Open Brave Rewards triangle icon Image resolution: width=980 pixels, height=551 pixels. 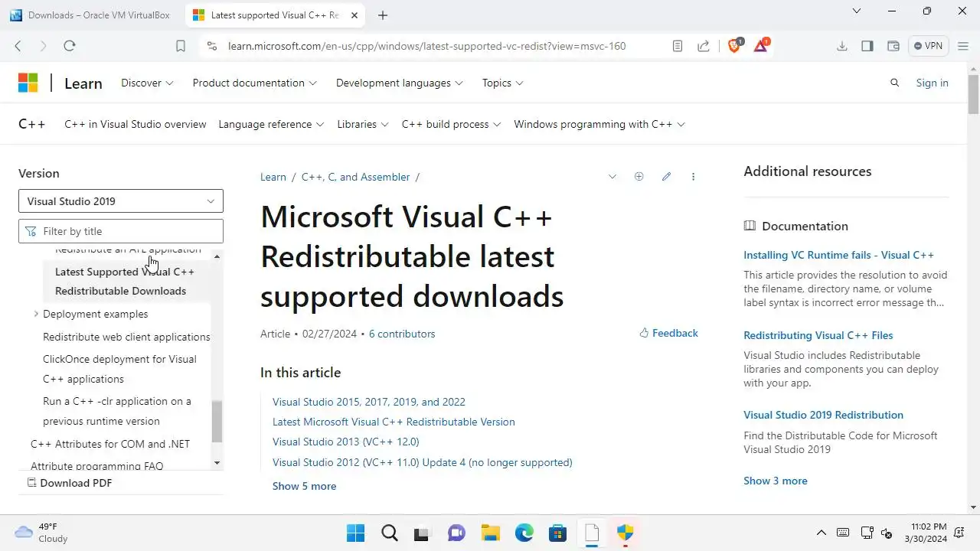tap(761, 46)
